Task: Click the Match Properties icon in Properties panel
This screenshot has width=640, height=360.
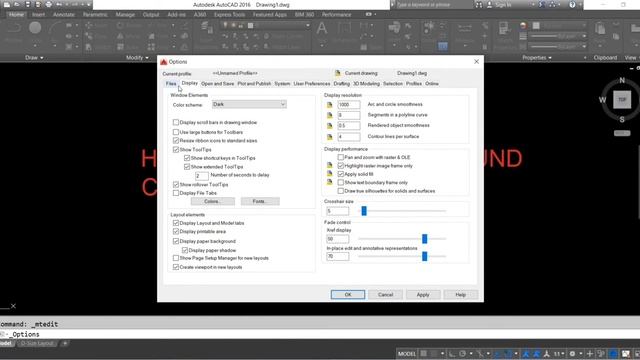Action: point(504,29)
